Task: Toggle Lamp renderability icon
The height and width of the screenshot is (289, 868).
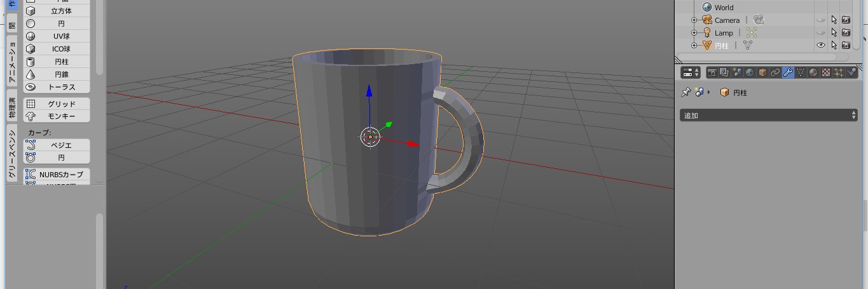Action: [846, 33]
